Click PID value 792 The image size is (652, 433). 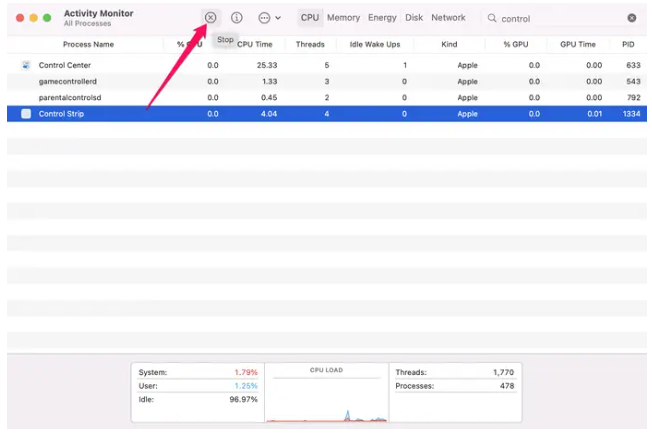[633, 97]
